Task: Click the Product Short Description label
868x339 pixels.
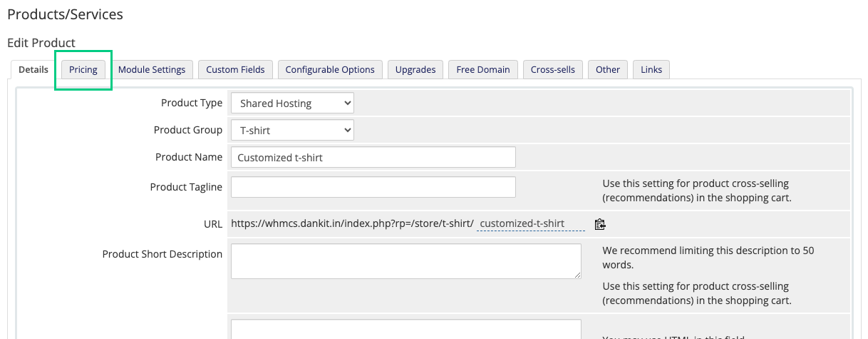Action: [x=162, y=254]
